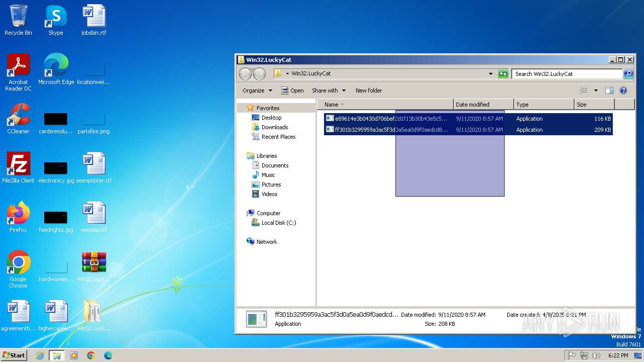The width and height of the screenshot is (644, 362).
Task: Click Explorer Forward navigation button
Action: tap(259, 74)
